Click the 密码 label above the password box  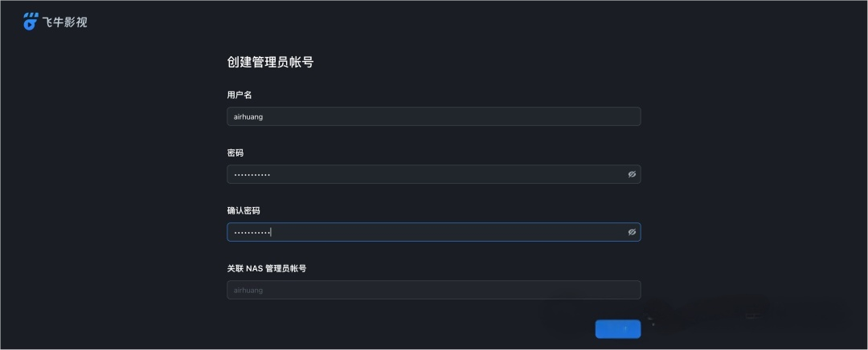point(235,153)
